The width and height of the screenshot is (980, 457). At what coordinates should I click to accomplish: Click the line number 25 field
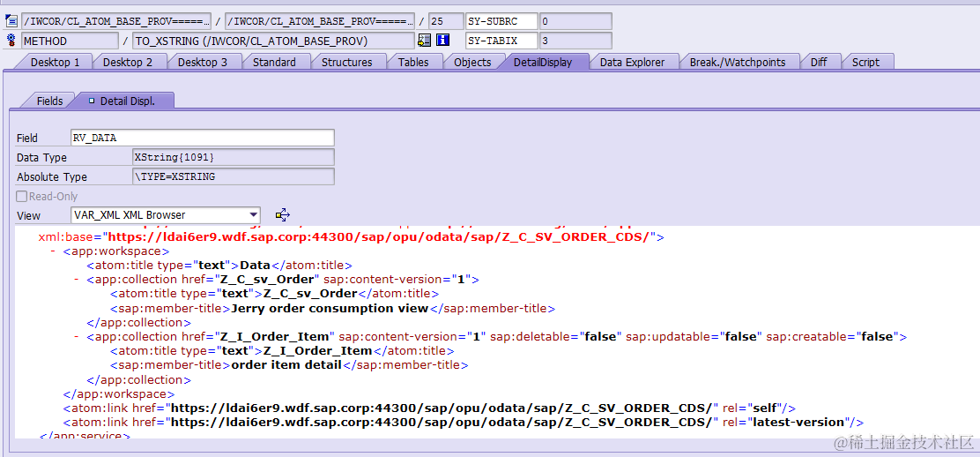[x=446, y=21]
